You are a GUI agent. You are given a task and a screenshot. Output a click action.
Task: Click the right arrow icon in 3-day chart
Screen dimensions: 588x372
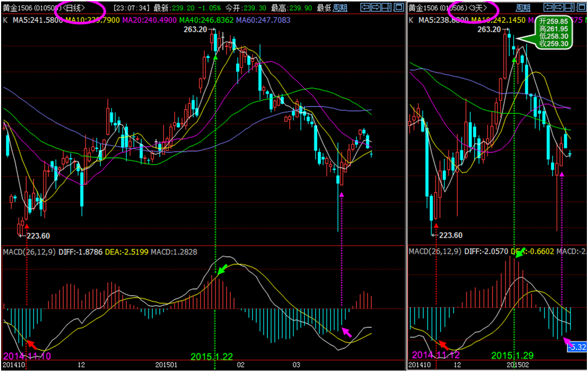[559, 8]
